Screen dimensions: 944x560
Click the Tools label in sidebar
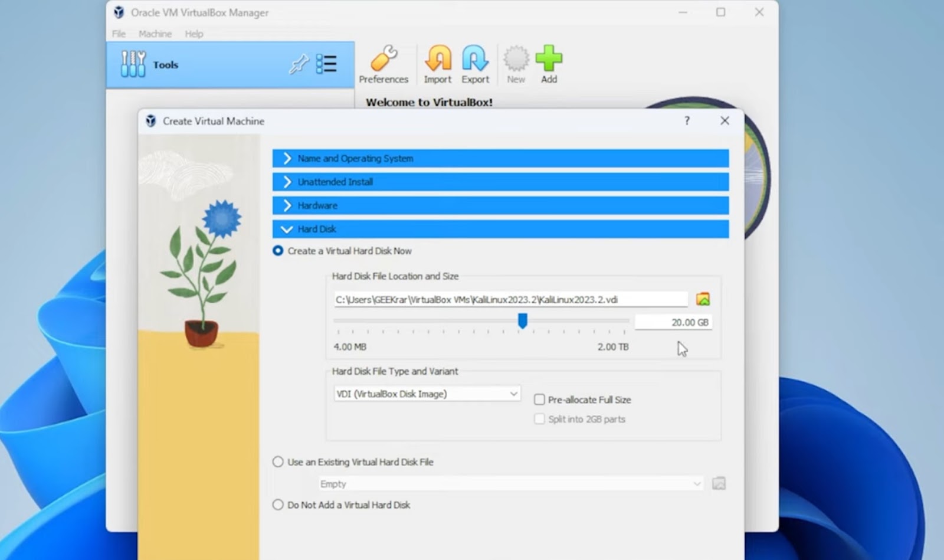(165, 65)
